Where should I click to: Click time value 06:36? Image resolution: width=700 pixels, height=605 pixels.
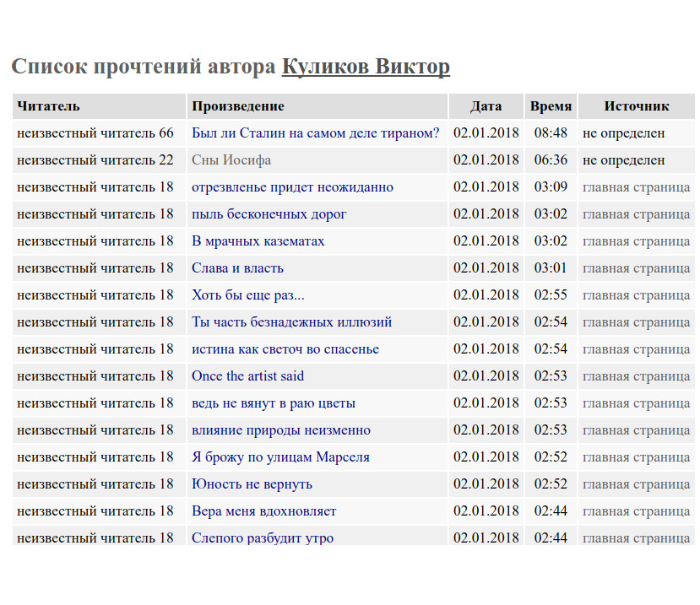551,160
